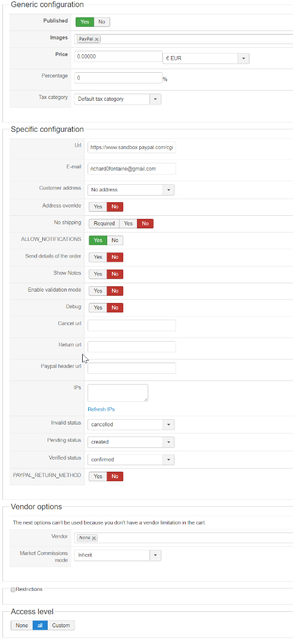The height and width of the screenshot is (644, 293).
Task: Set No shipping to Required
Action: click(x=104, y=224)
